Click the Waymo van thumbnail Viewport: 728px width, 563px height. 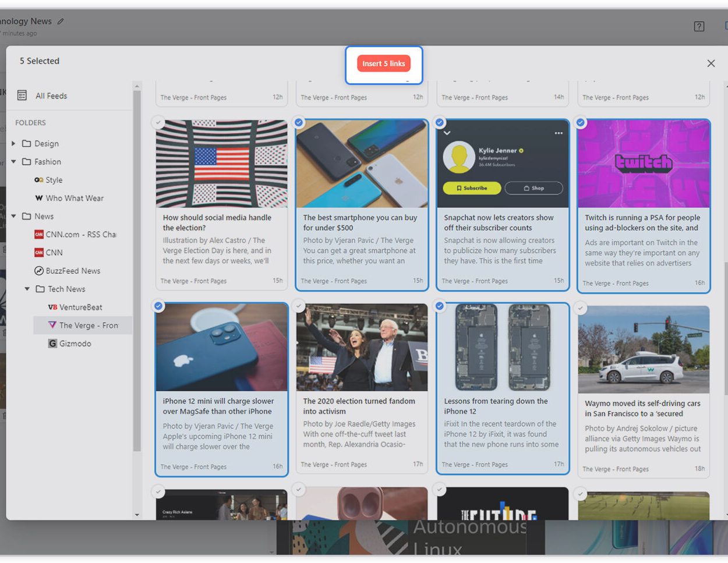click(644, 349)
